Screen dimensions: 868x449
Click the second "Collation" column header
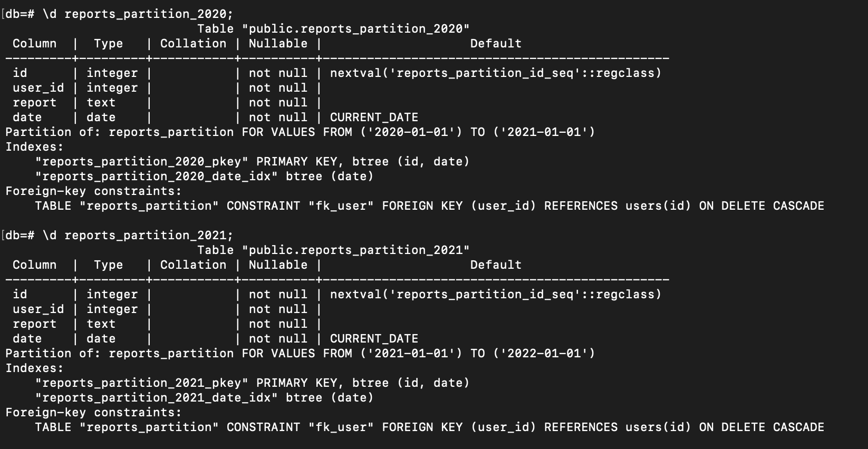(x=193, y=265)
